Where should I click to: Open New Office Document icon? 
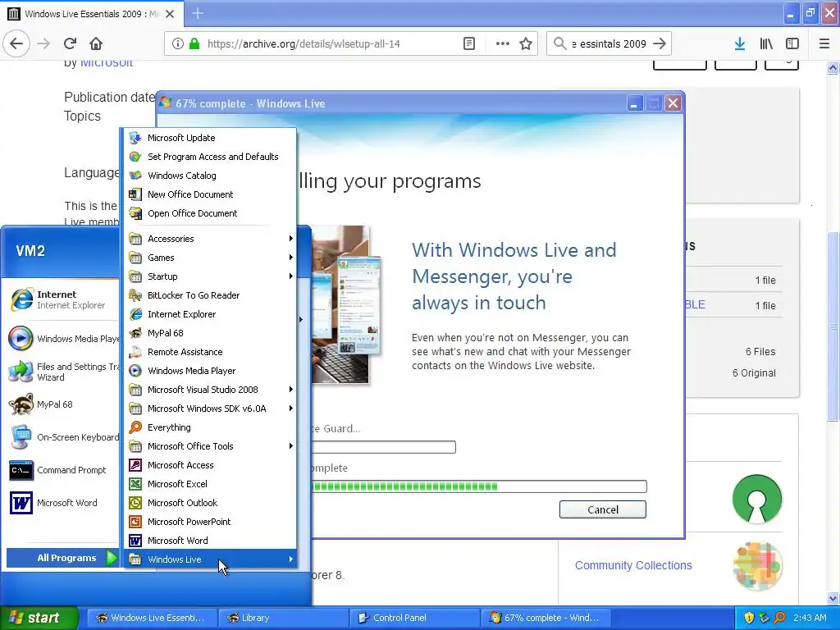coord(135,194)
